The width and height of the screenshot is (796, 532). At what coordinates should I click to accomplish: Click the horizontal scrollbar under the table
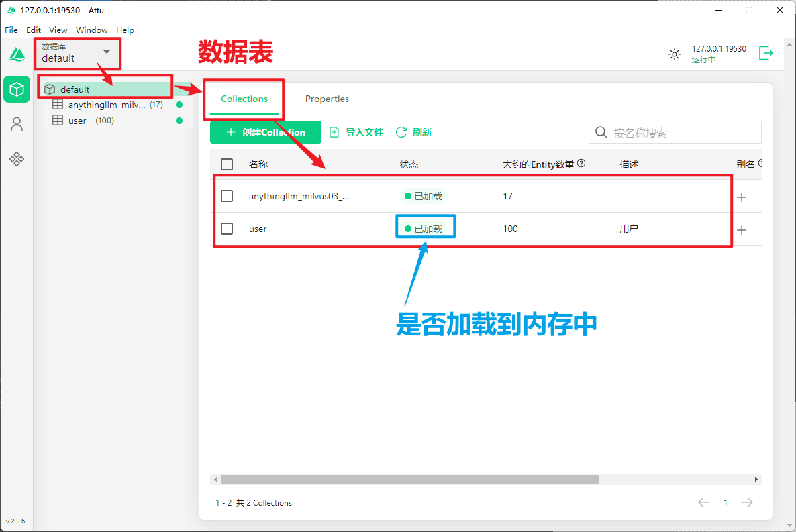point(409,480)
